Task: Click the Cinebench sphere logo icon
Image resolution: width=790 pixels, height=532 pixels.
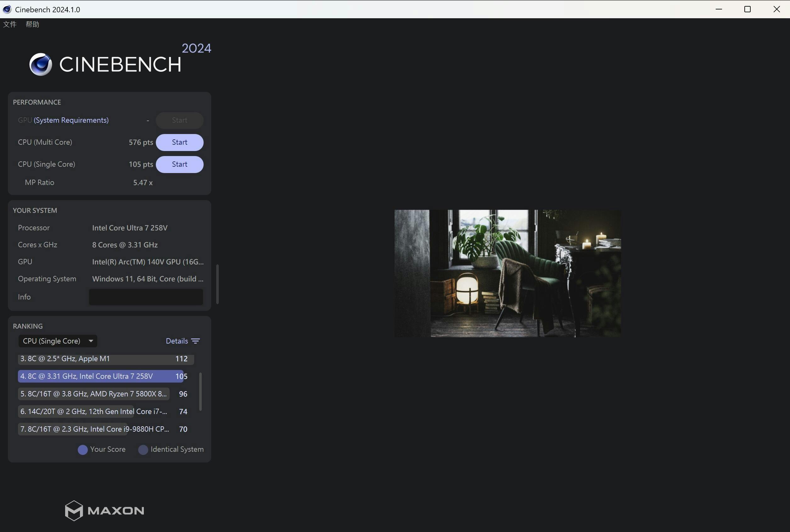Action: tap(41, 64)
